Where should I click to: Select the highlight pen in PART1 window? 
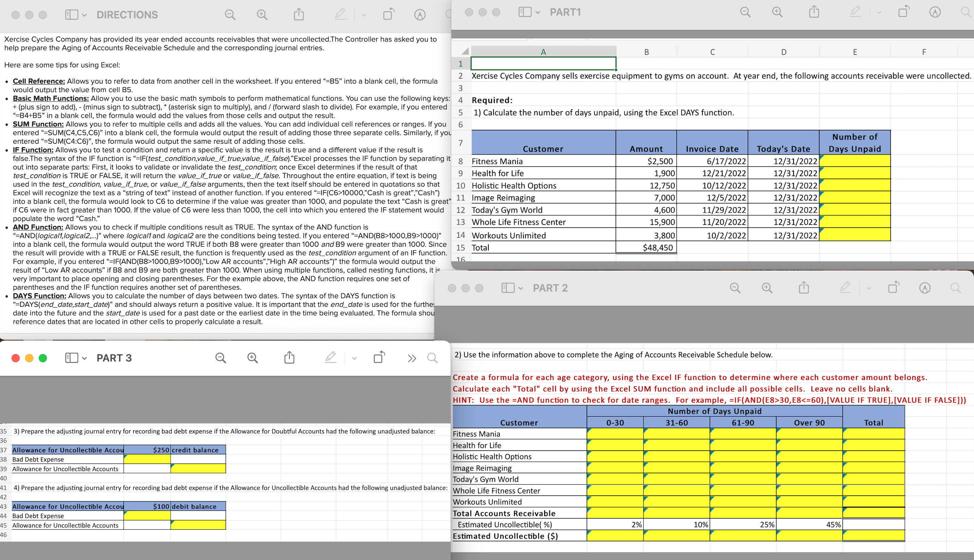pyautogui.click(x=855, y=12)
